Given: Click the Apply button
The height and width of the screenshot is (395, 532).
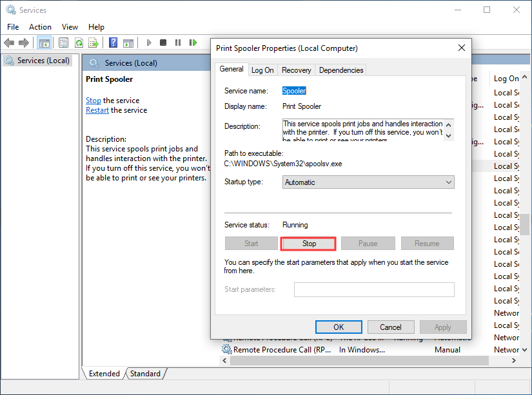Looking at the screenshot, I should 443,327.
